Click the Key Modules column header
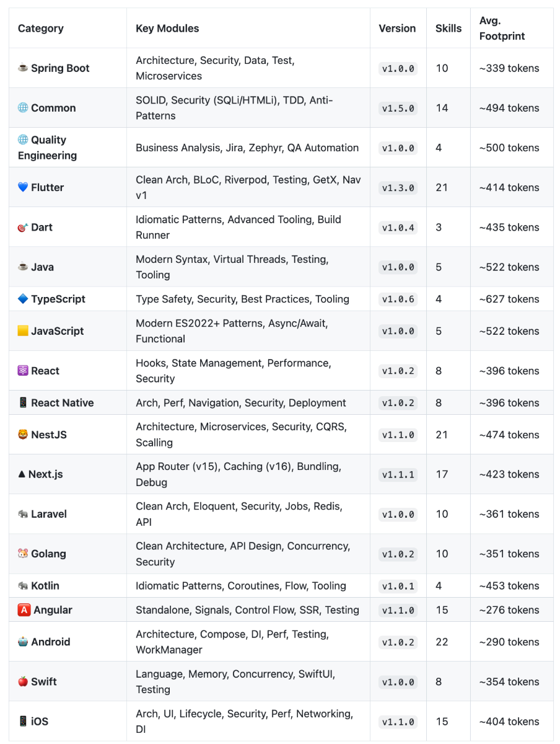Image resolution: width=560 pixels, height=744 pixels. coord(167,29)
